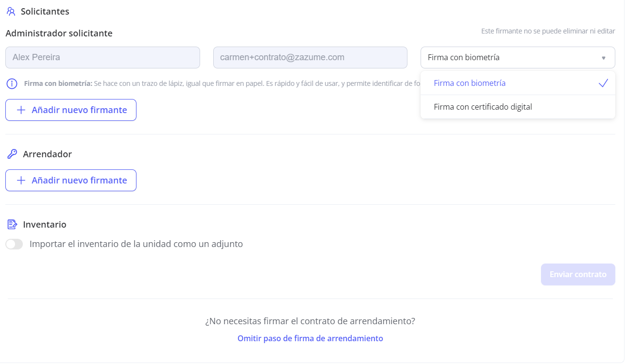Click the plus icon in Arrendador's add signer button

21,181
